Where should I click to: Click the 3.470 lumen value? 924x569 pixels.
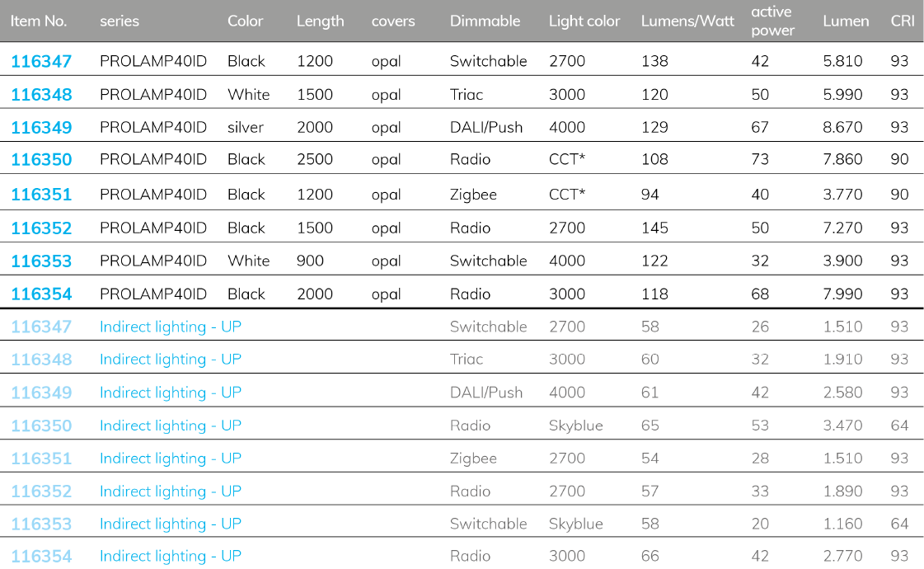click(842, 426)
